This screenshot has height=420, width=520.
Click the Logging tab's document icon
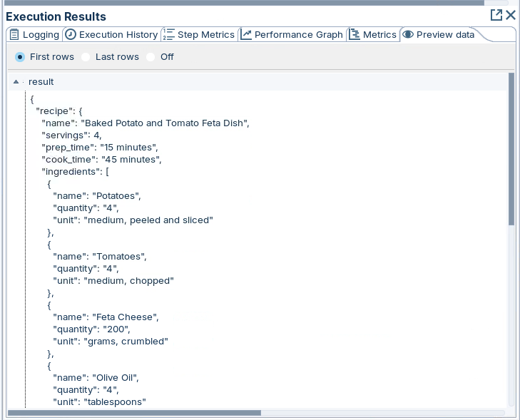coord(14,34)
